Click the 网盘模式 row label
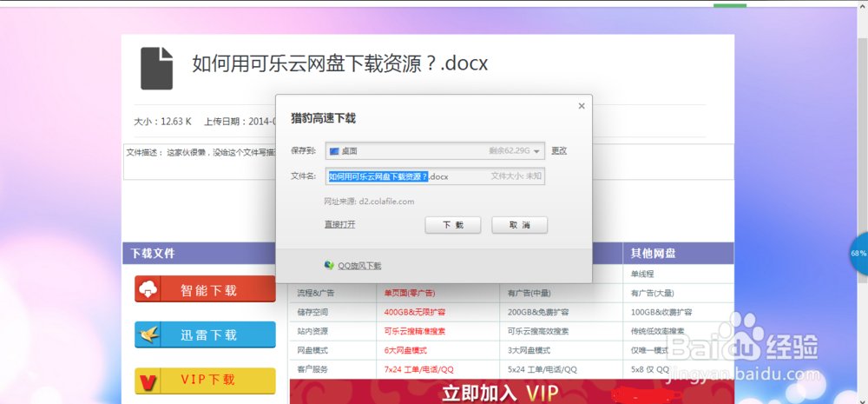This screenshot has height=404, width=868. 312,350
